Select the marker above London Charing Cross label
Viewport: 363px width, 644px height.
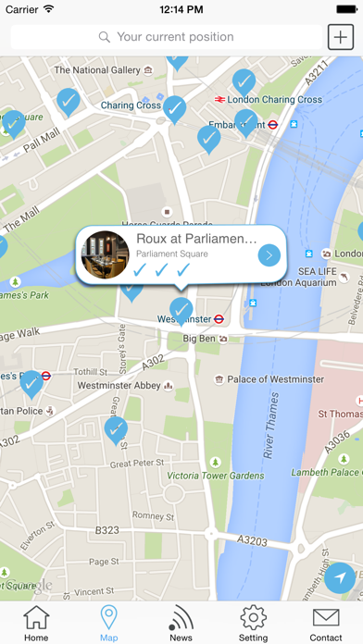(x=244, y=83)
